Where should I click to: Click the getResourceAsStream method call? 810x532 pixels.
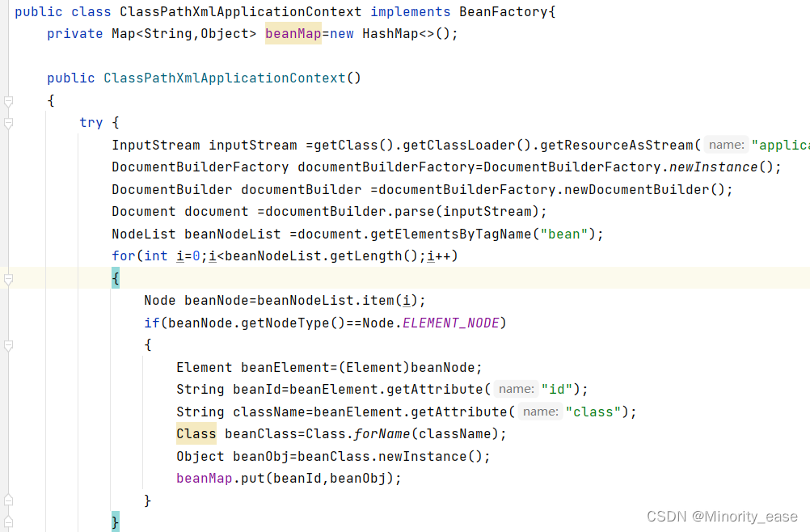(x=616, y=146)
